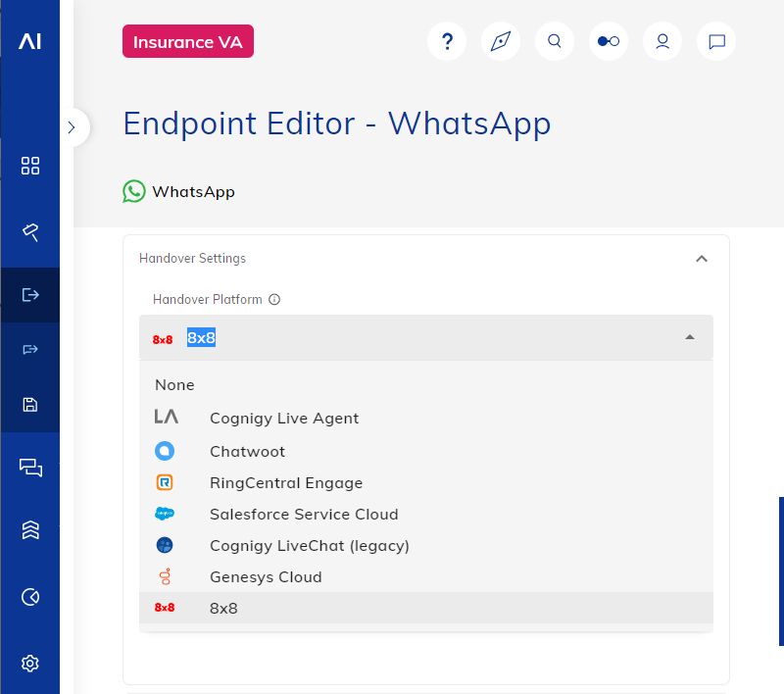The width and height of the screenshot is (784, 694).
Task: Open the conversations chat bubbles icon
Action: pyautogui.click(x=30, y=468)
